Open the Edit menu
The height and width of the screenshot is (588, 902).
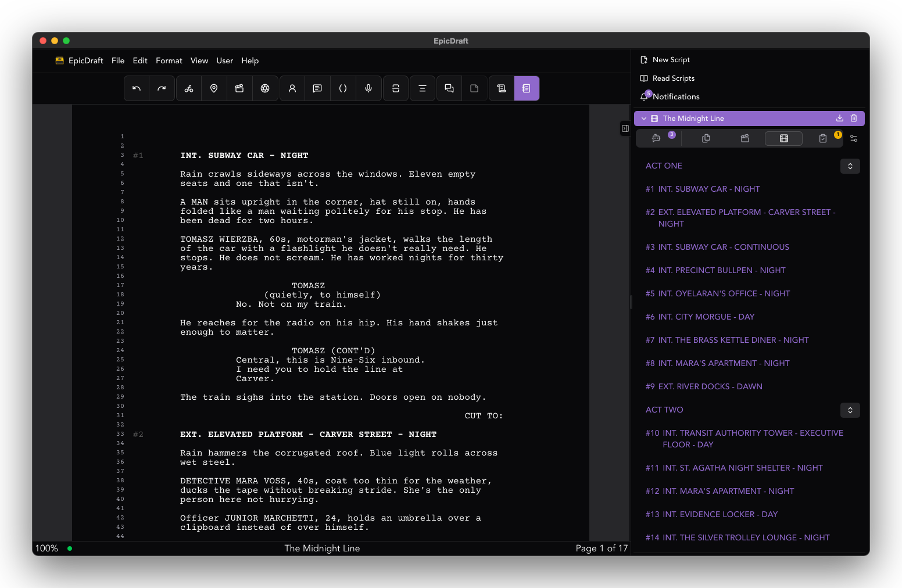click(140, 60)
